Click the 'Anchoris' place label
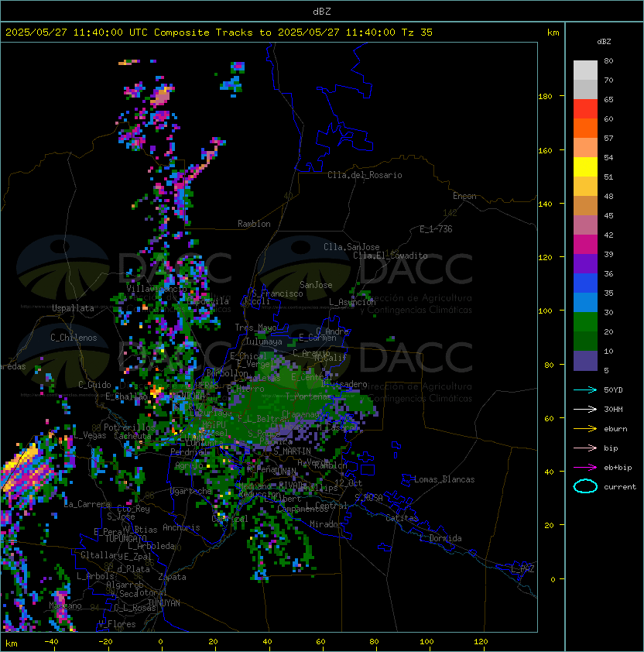Image resolution: width=644 pixels, height=652 pixels. (181, 527)
